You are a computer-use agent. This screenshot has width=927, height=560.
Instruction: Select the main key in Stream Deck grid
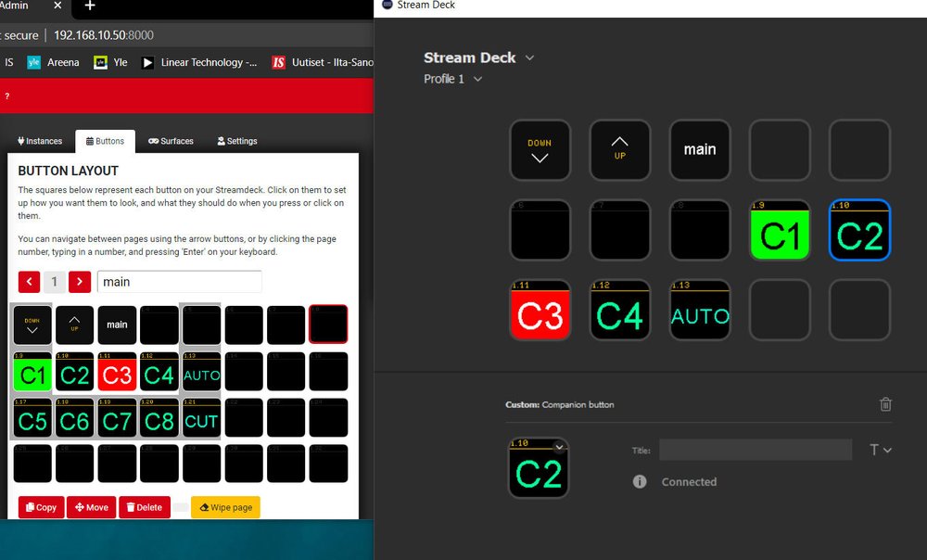(x=700, y=150)
